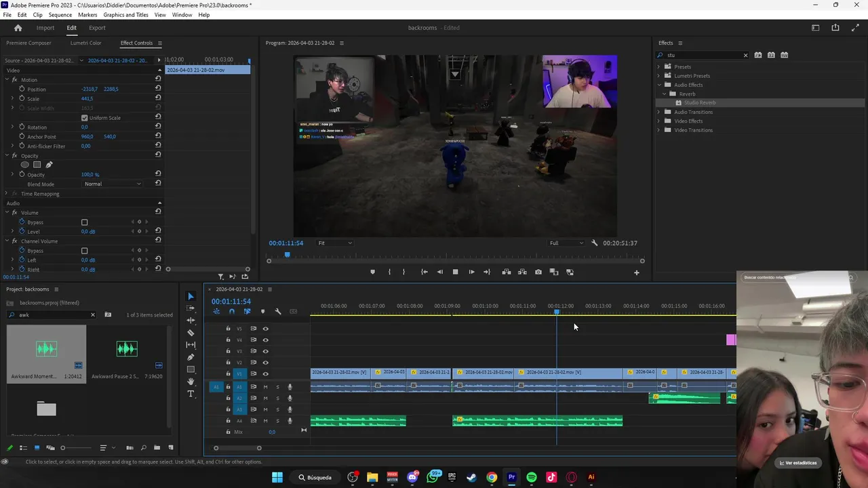This screenshot has height=488, width=868.
Task: Open the Import workspace
Action: [45, 28]
